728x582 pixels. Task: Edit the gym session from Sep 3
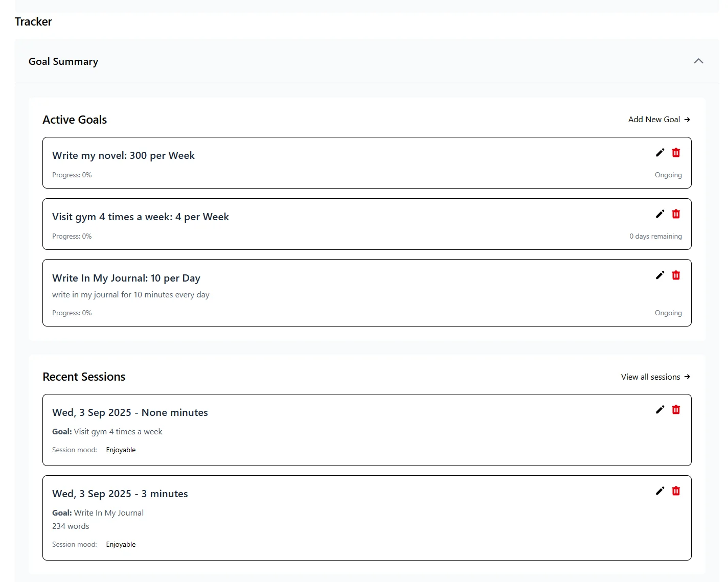click(659, 409)
